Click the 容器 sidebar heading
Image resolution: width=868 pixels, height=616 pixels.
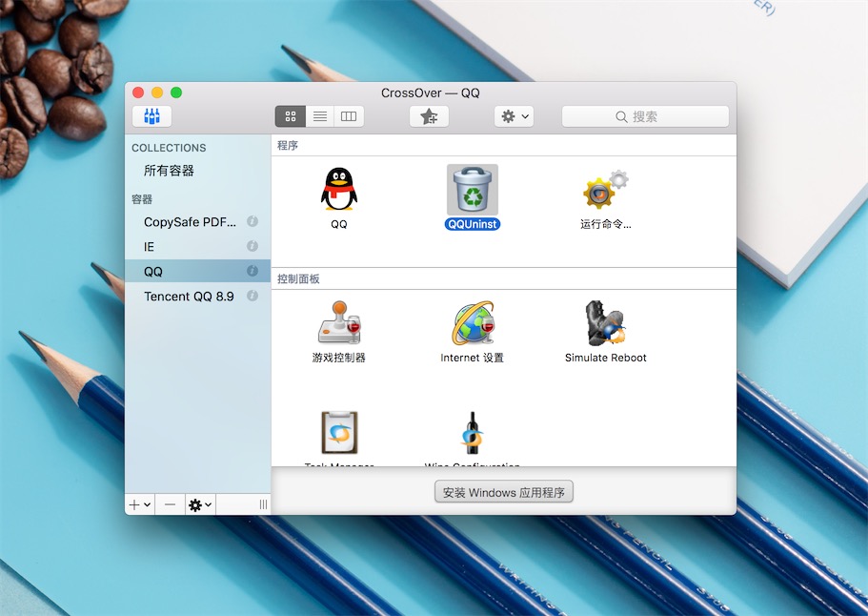point(142,199)
